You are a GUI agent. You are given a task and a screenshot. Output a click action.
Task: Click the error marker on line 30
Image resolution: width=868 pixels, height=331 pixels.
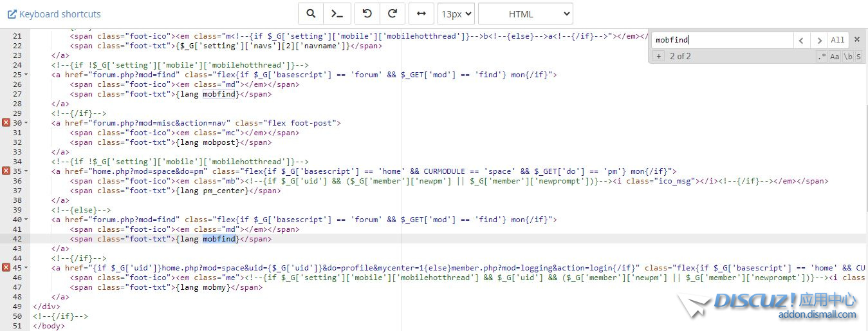click(x=6, y=122)
